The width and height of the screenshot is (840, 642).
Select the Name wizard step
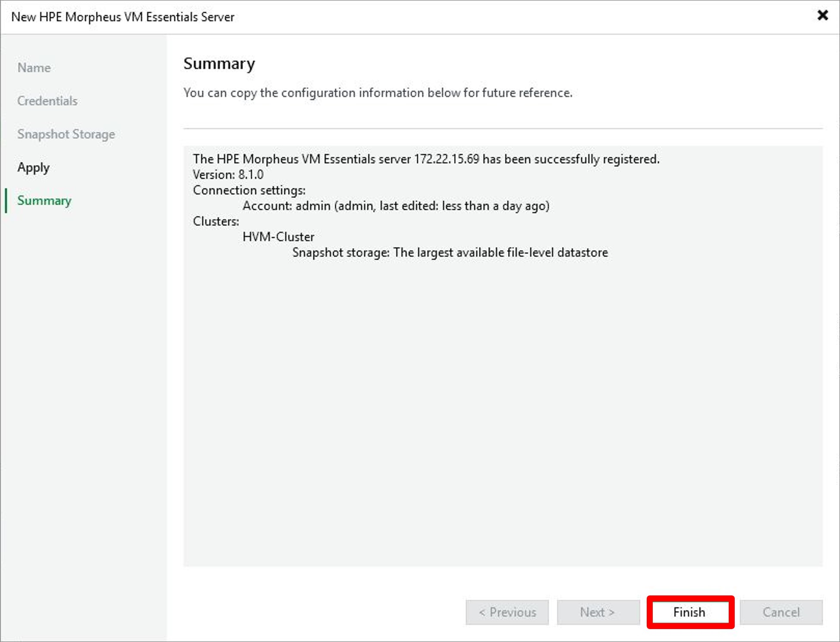tap(34, 68)
